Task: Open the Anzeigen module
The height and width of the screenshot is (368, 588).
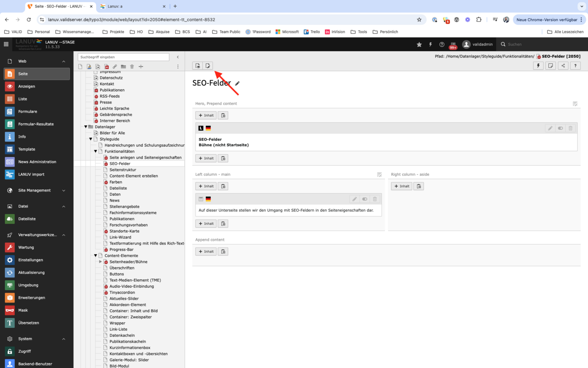Action: click(x=37, y=87)
